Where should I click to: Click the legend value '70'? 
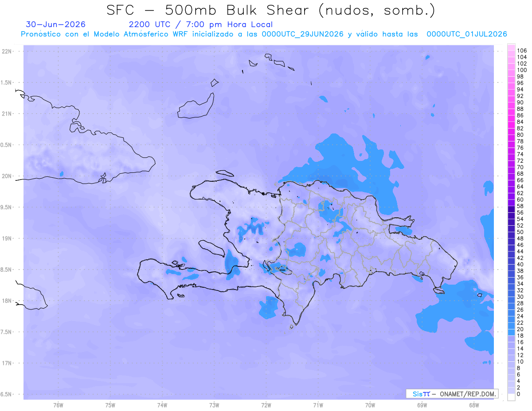click(520, 167)
